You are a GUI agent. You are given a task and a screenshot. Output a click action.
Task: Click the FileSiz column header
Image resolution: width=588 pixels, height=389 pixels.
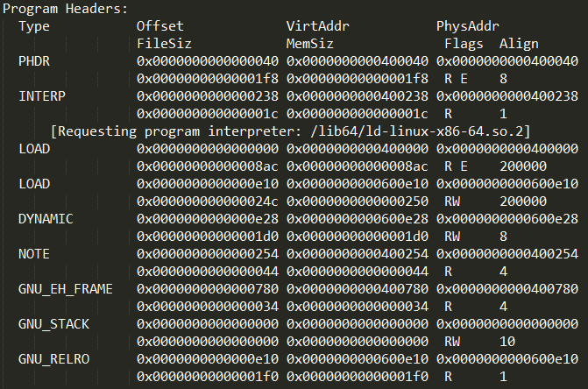(x=164, y=44)
